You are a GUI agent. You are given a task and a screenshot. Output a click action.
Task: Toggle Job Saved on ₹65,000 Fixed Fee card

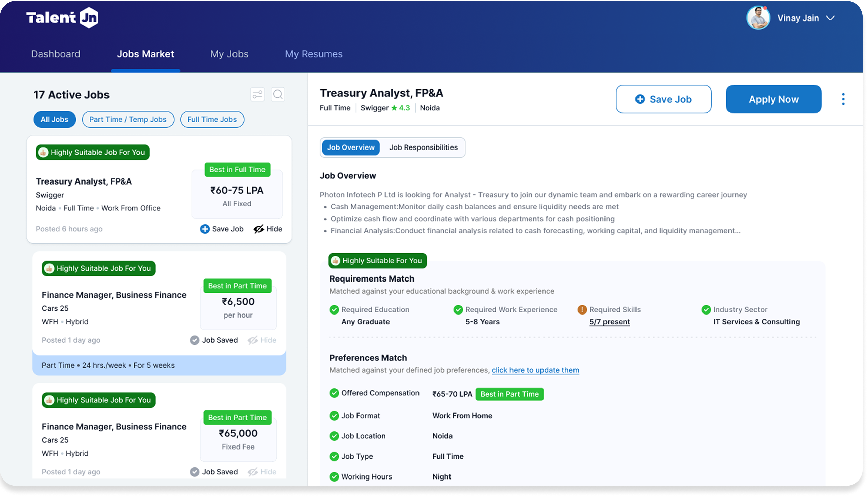point(214,472)
